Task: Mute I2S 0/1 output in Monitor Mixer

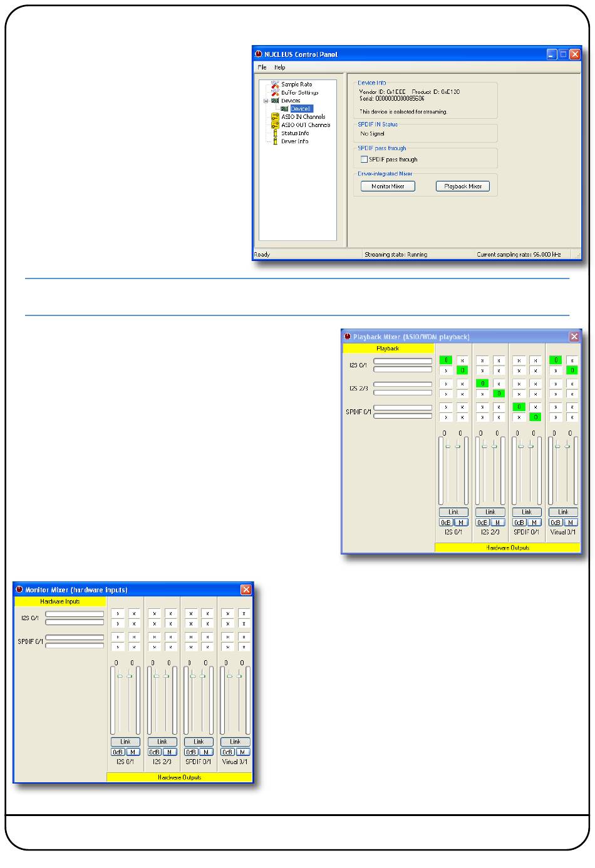Action: tap(133, 752)
